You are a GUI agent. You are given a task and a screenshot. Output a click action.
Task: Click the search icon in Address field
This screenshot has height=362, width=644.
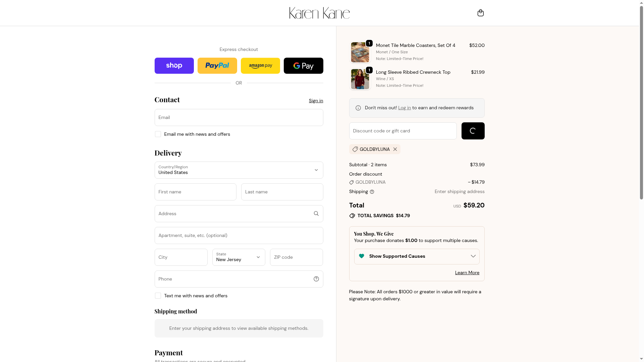[316, 214]
